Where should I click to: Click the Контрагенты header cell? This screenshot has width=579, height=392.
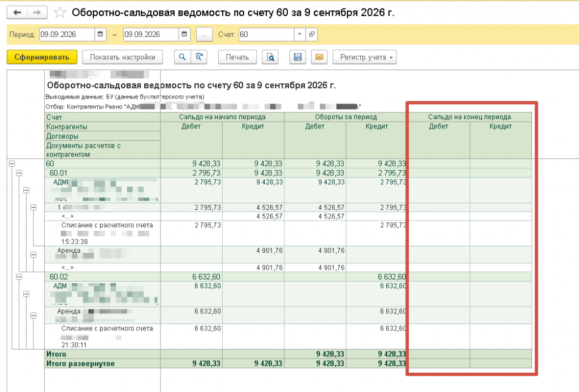pyautogui.click(x=102, y=127)
